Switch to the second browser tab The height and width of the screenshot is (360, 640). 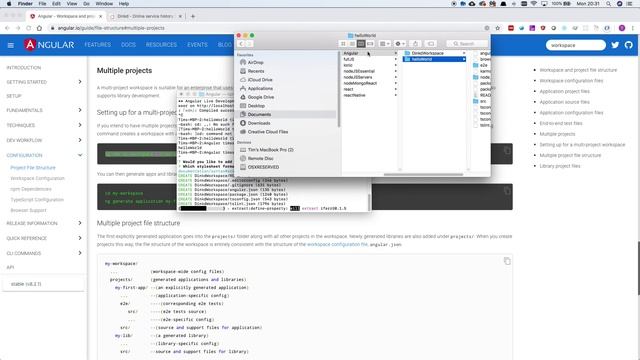coord(145,16)
